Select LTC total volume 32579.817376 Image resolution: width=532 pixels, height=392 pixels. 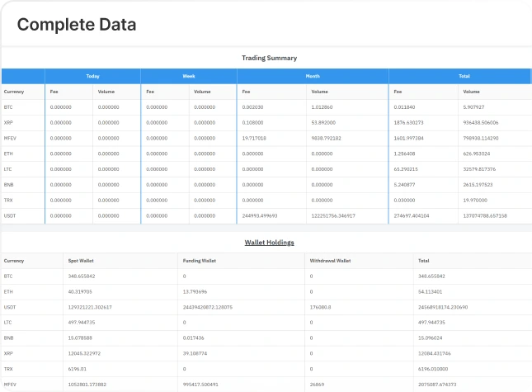479,169
